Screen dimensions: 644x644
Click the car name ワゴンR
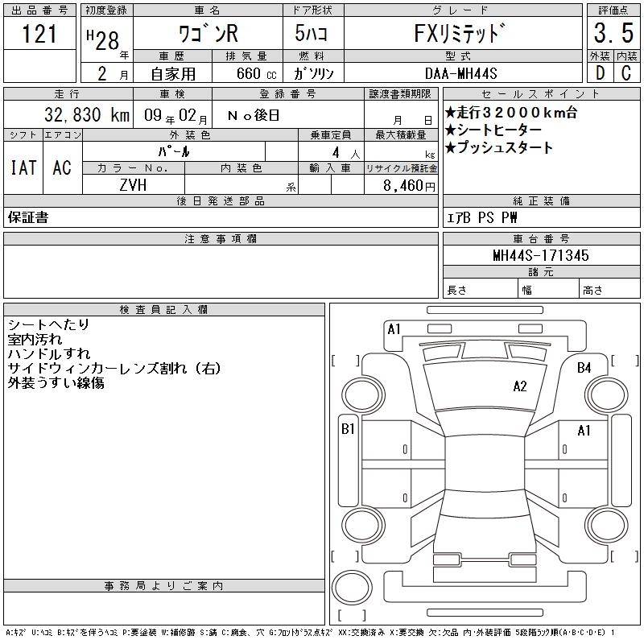pos(208,34)
